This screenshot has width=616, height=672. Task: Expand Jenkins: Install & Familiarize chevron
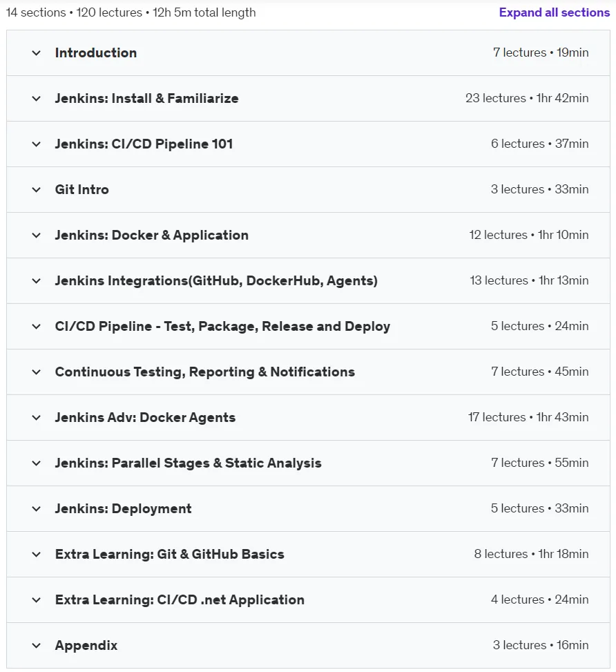[37, 99]
